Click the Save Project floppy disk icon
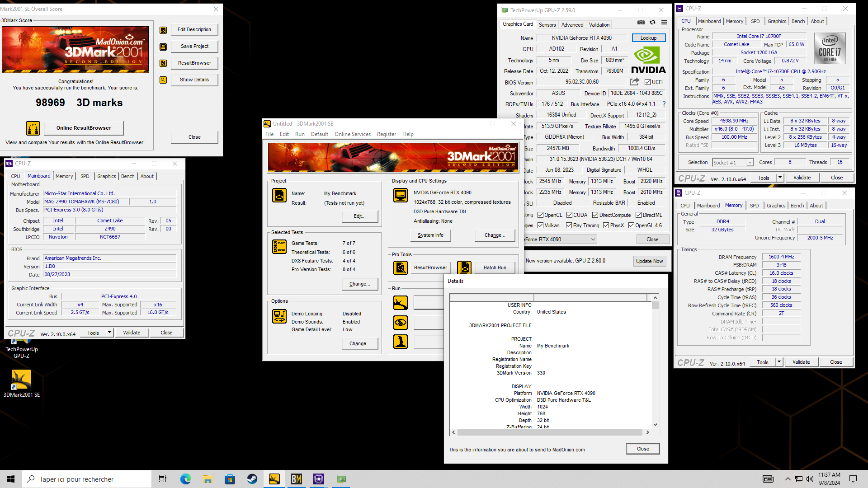 pos(163,47)
